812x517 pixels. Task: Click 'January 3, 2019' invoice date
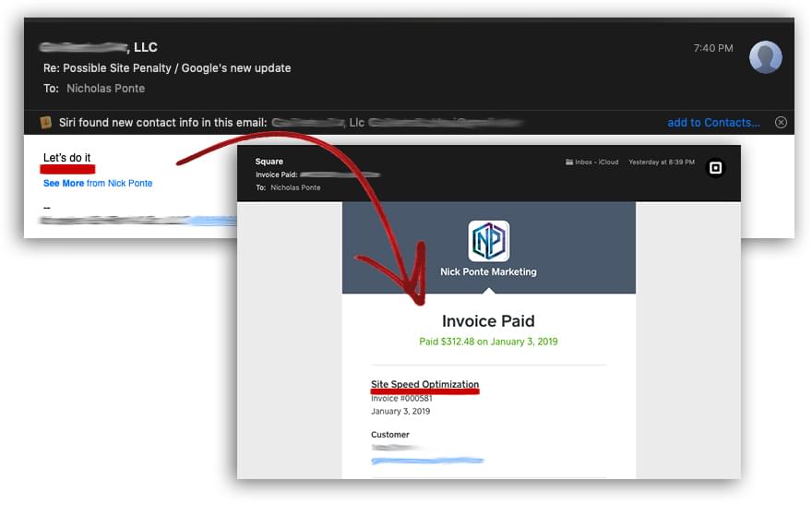(x=400, y=412)
